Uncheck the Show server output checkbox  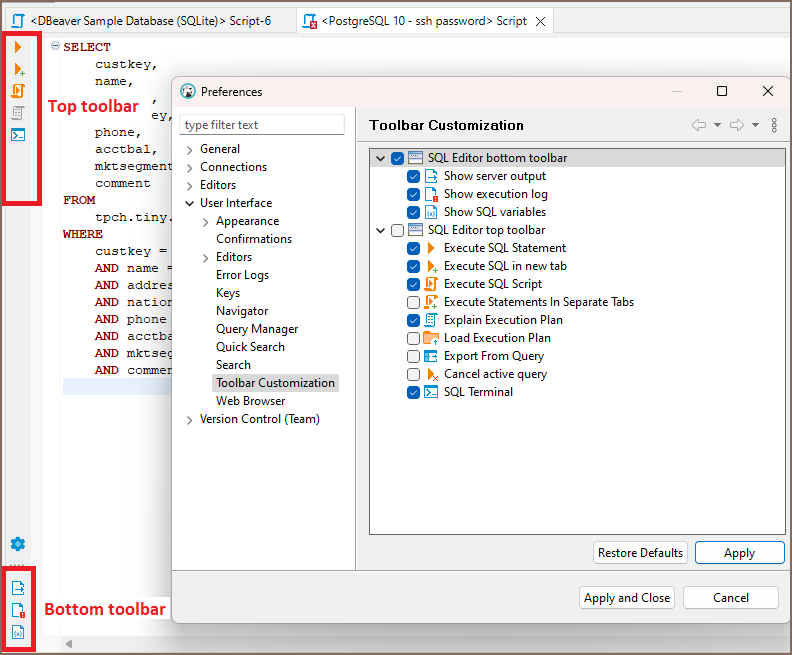coord(414,176)
